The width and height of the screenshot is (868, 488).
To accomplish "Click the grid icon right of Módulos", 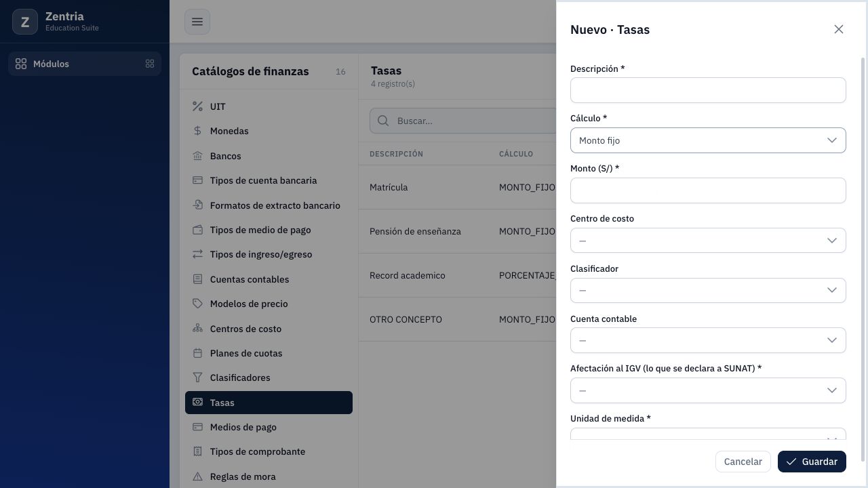I will pyautogui.click(x=150, y=64).
